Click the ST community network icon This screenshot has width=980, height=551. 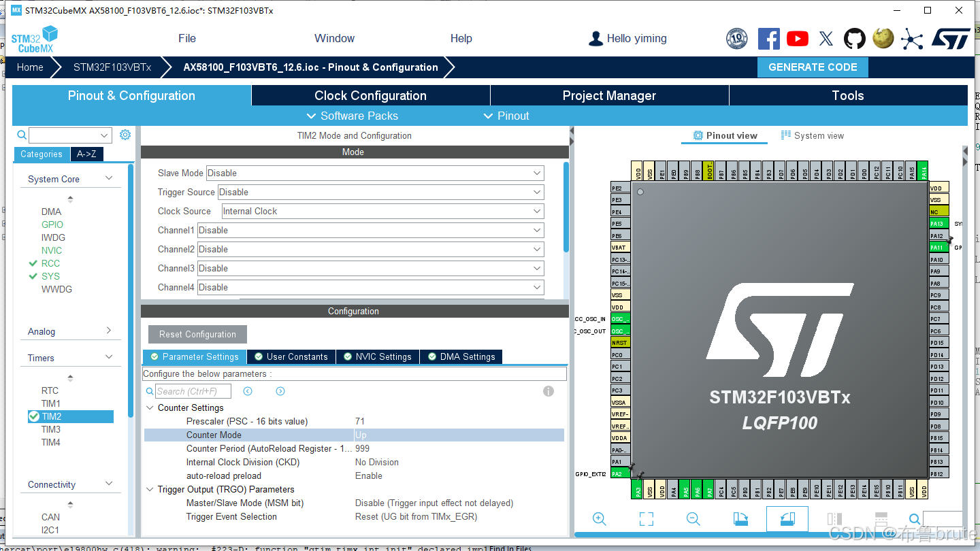coord(912,39)
